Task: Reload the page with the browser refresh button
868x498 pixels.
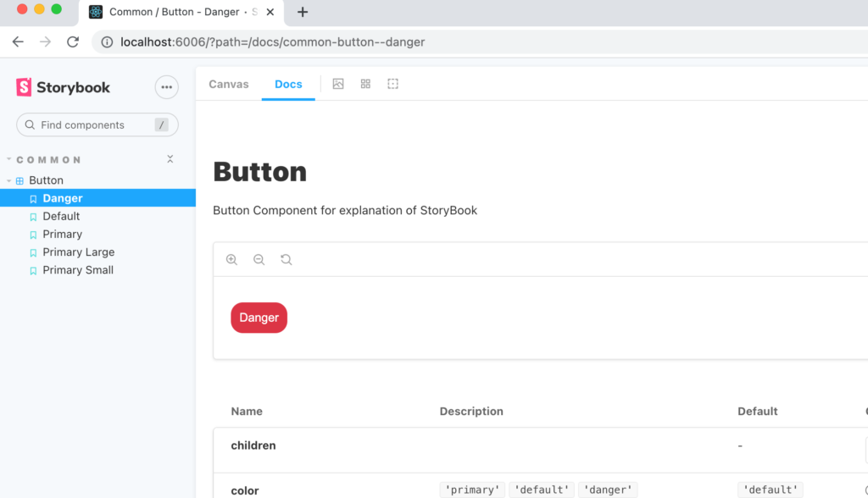Action: [x=73, y=41]
